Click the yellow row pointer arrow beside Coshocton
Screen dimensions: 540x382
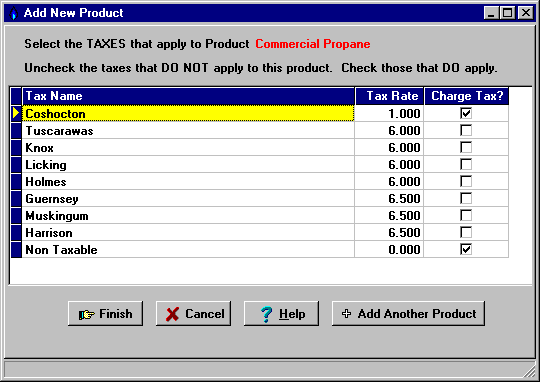(16, 113)
